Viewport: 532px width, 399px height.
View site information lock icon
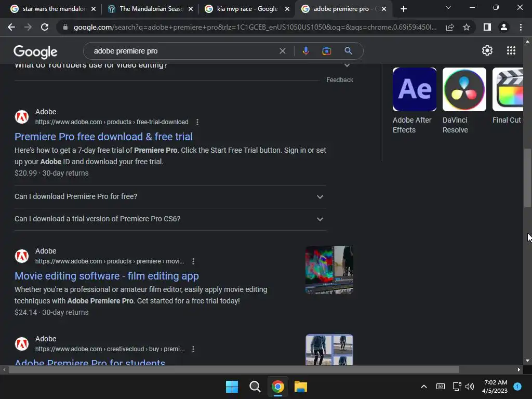pos(65,27)
